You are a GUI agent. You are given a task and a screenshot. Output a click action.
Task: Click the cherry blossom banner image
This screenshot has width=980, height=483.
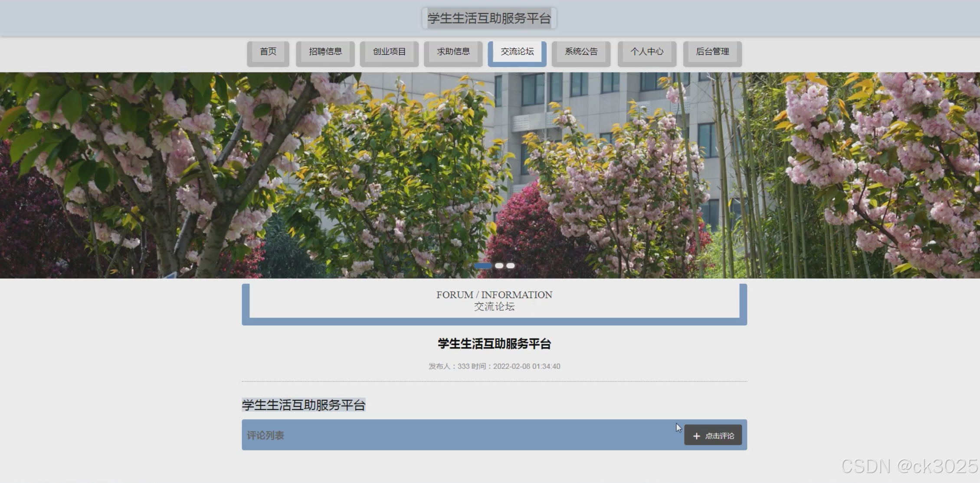pos(490,174)
